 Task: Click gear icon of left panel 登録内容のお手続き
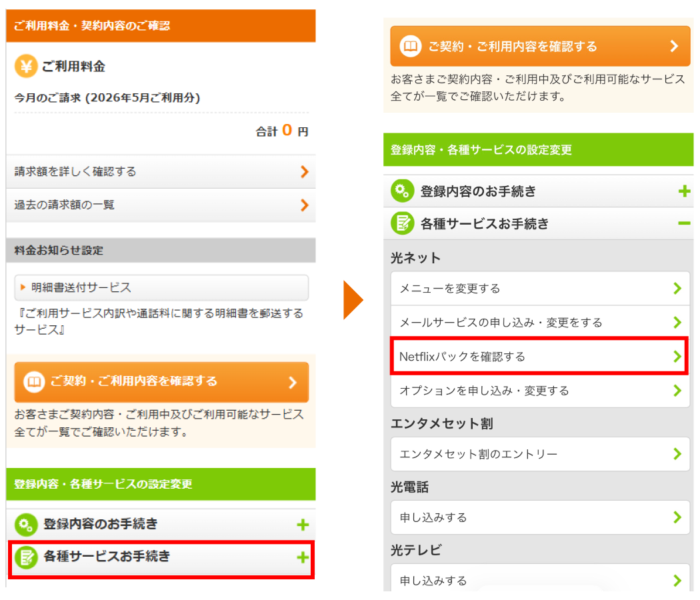26,525
